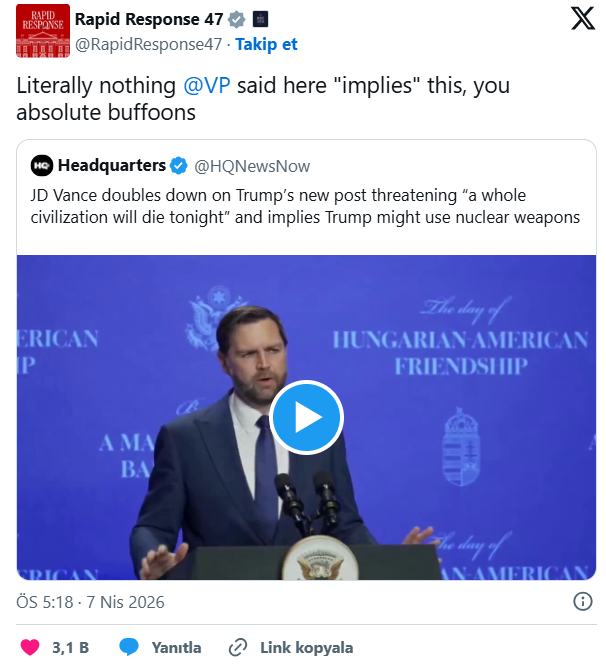
Task: Open the Headquarters account name
Action: point(112,166)
